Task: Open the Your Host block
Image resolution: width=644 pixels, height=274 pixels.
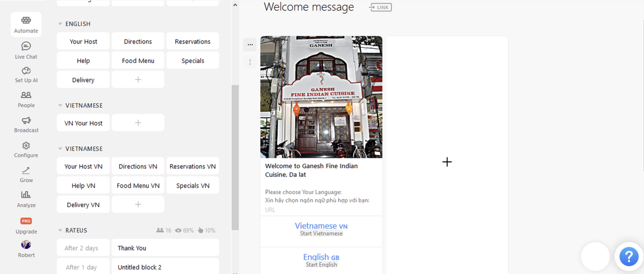Action: 83,41
